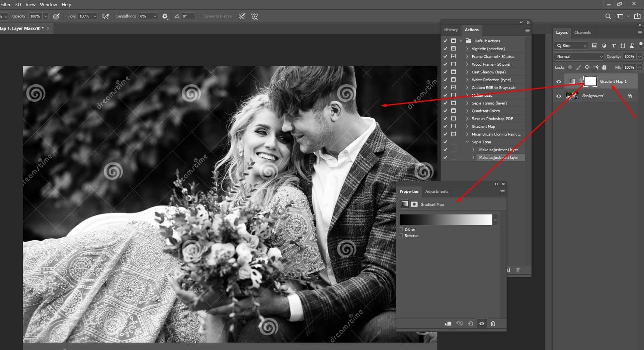Screen dimensions: 644x350
Task: Enable the Dither checkbox
Action: pos(401,229)
